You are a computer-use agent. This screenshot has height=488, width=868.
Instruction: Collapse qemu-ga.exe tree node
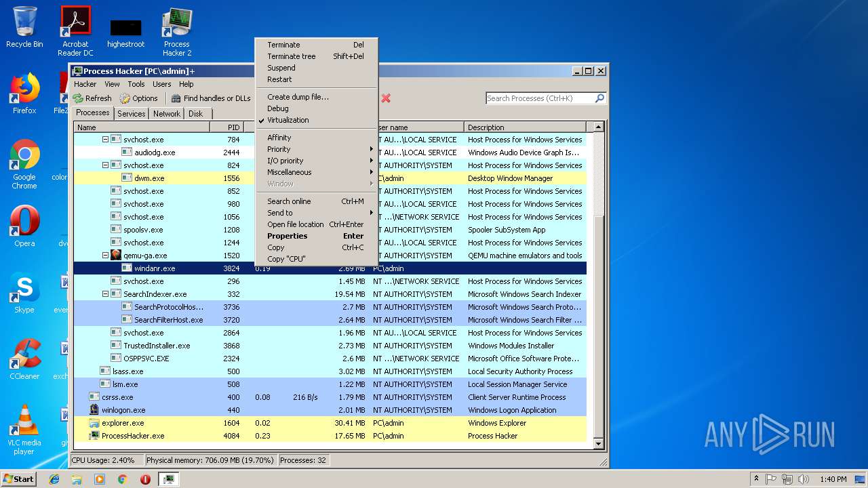(105, 256)
